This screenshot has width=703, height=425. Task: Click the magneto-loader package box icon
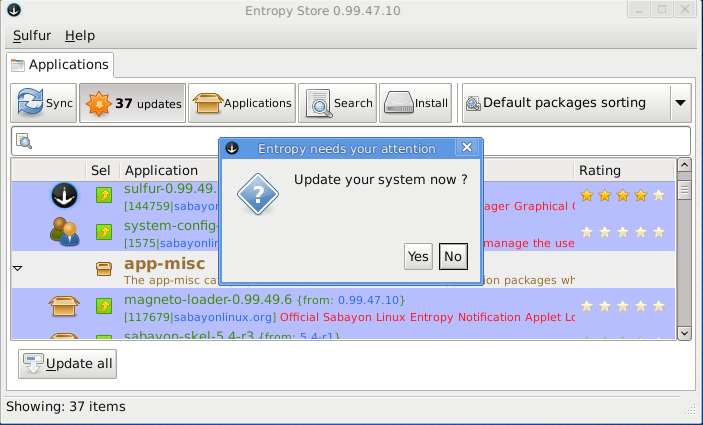coord(64,306)
